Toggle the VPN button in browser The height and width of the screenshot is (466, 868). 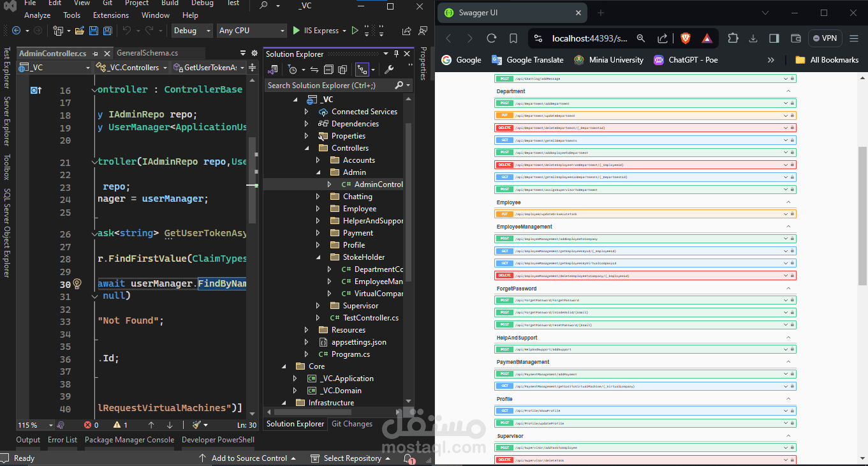(x=825, y=38)
